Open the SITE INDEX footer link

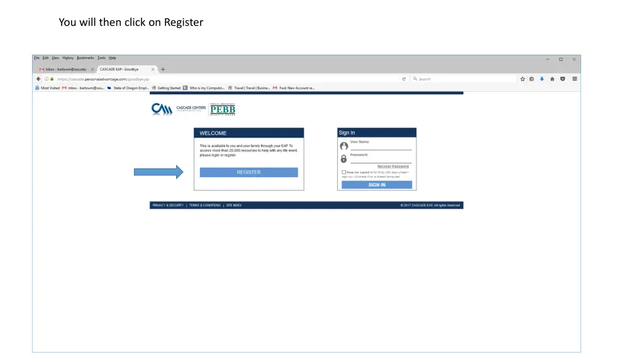pos(234,206)
